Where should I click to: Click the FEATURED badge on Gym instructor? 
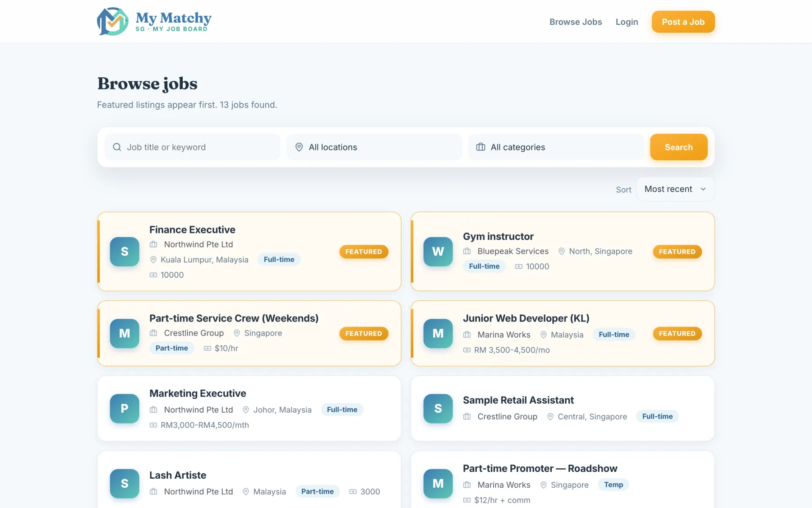677,252
